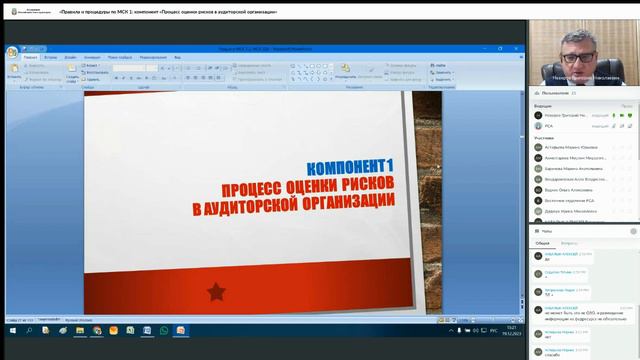This screenshot has height=360, width=640.
Task: Toggle italic formatting in ribbon
Action: [124, 78]
